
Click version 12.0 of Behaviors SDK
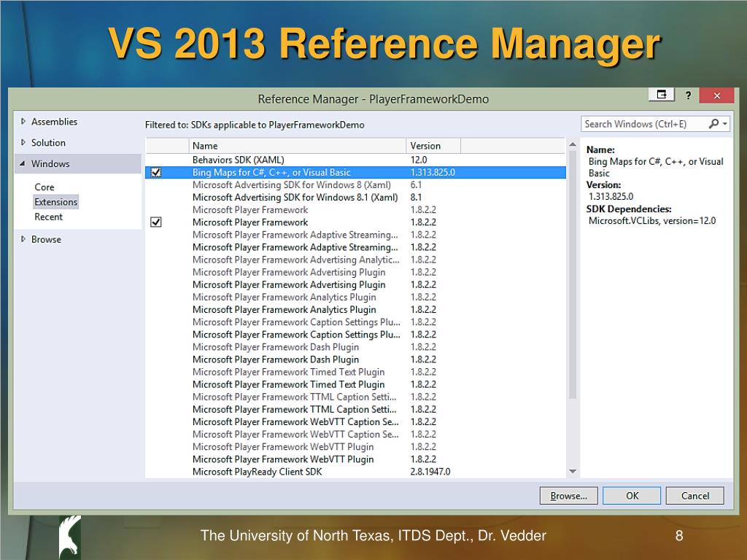(419, 160)
